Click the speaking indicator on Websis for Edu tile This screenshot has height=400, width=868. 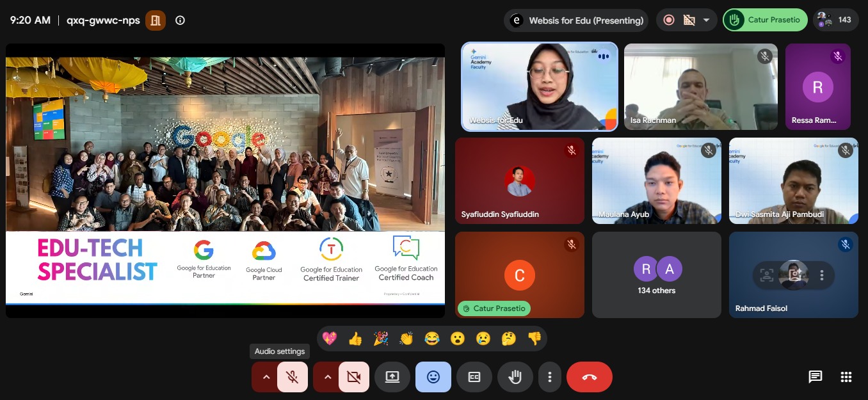[x=603, y=56]
